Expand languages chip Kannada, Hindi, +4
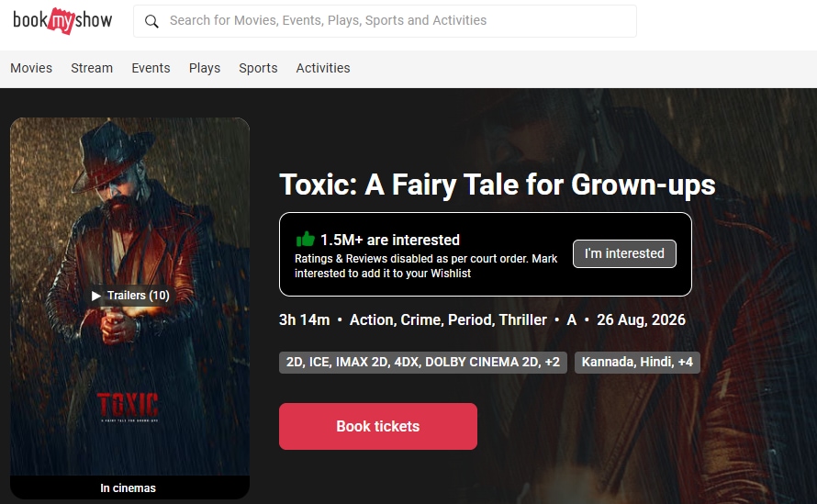Image resolution: width=817 pixels, height=504 pixels. pyautogui.click(x=637, y=363)
